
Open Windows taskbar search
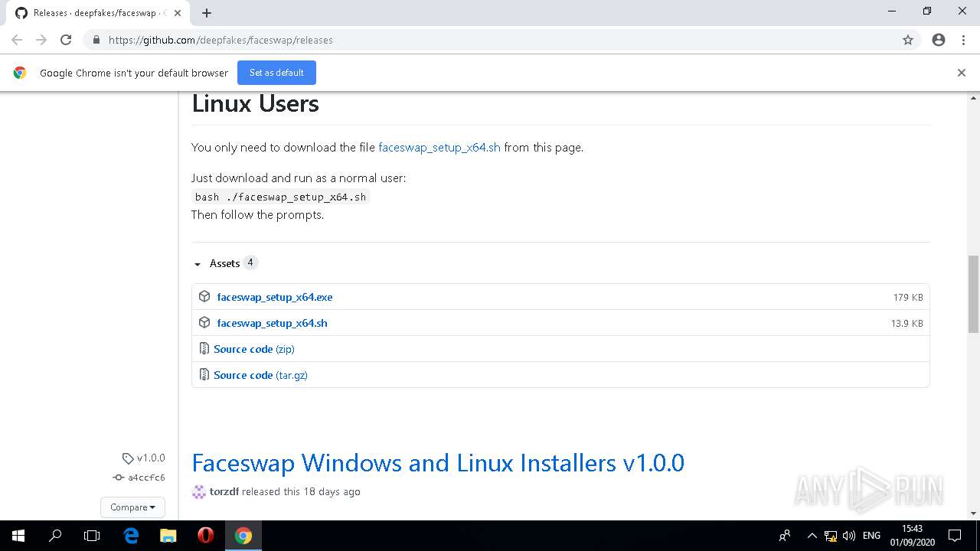coord(55,536)
